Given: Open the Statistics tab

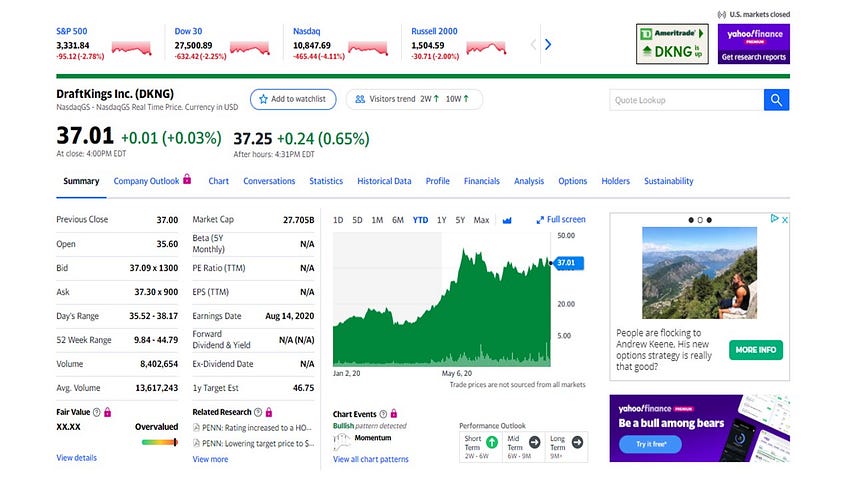Looking at the screenshot, I should pyautogui.click(x=326, y=181).
